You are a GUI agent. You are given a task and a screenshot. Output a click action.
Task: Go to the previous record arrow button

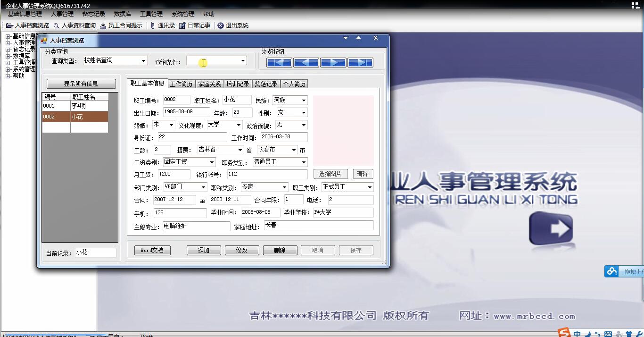coord(306,62)
